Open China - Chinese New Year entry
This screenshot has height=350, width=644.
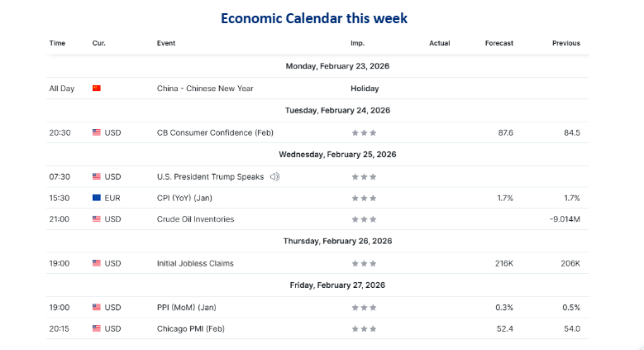205,89
